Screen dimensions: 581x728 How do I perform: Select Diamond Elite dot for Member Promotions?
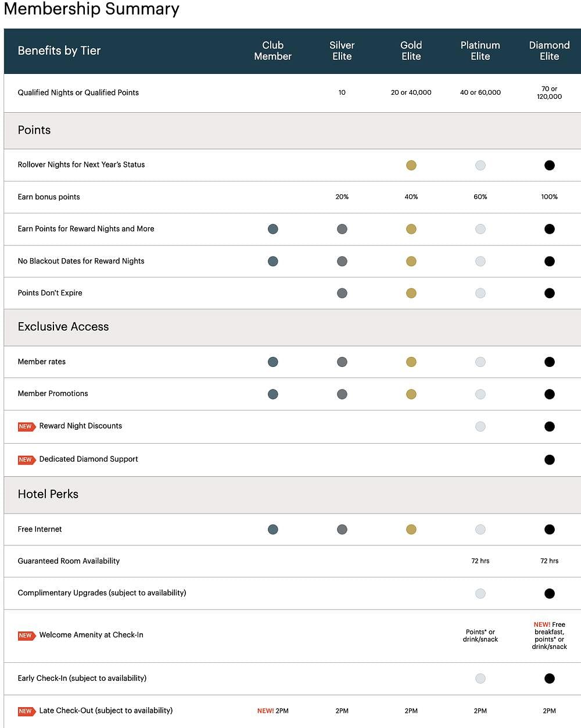[550, 394]
